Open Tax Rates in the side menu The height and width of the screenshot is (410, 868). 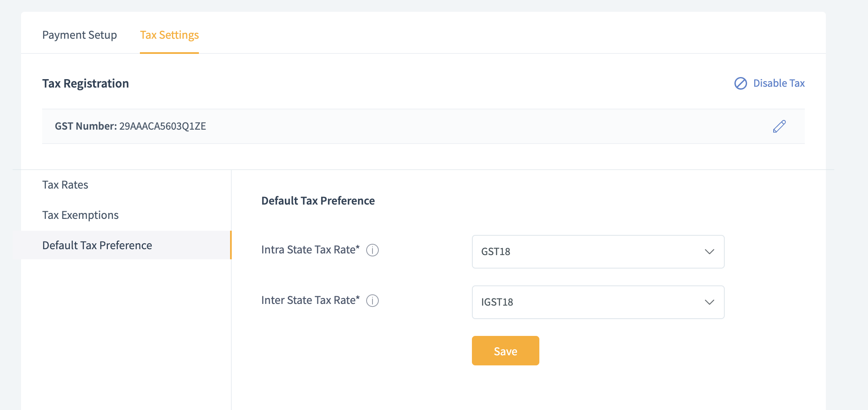click(65, 185)
